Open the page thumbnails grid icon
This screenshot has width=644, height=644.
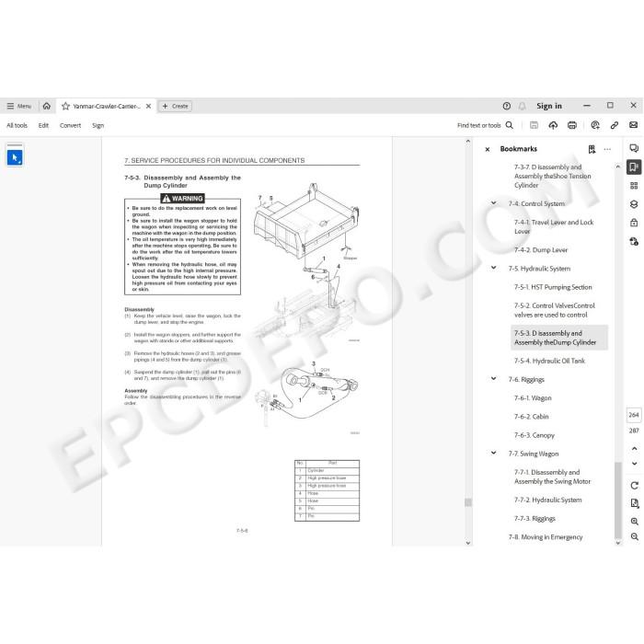(x=634, y=186)
